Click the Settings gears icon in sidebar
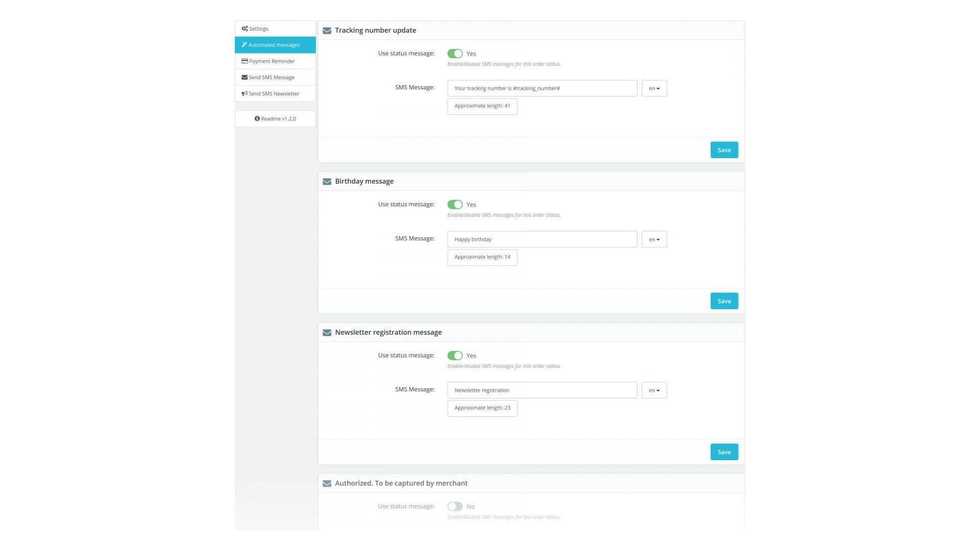The width and height of the screenshot is (980, 551). 244,29
